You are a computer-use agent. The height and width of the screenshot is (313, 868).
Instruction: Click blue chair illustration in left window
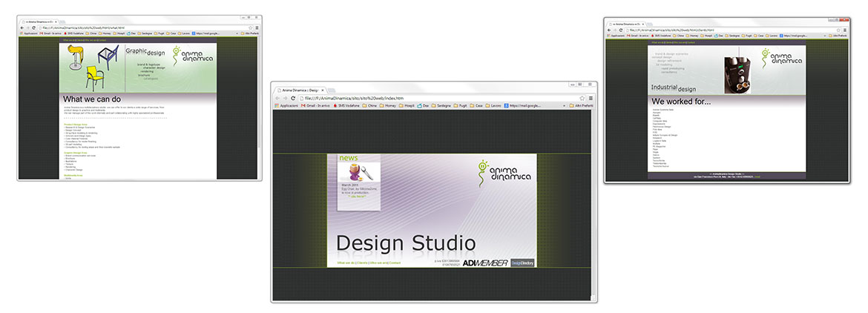pos(108,57)
